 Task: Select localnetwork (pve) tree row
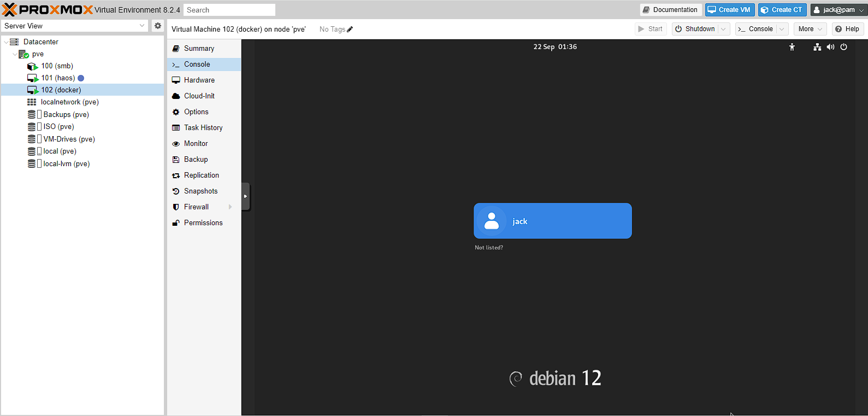coord(82,102)
